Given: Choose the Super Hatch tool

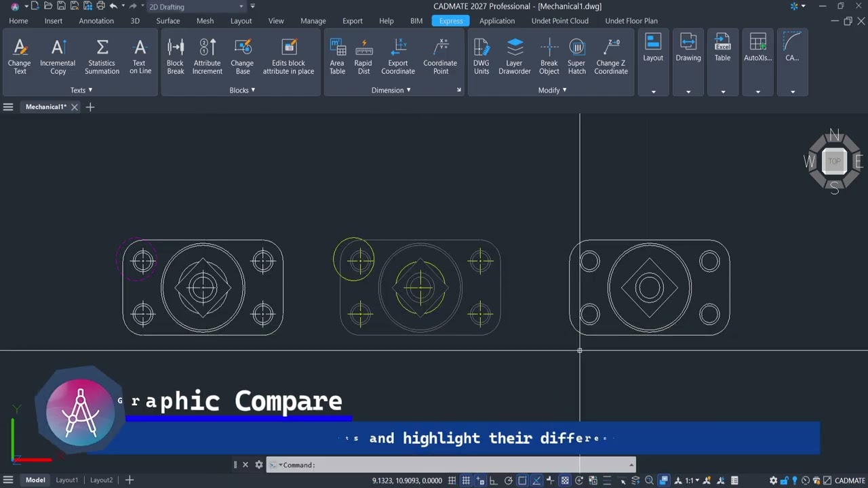Looking at the screenshot, I should [x=577, y=56].
